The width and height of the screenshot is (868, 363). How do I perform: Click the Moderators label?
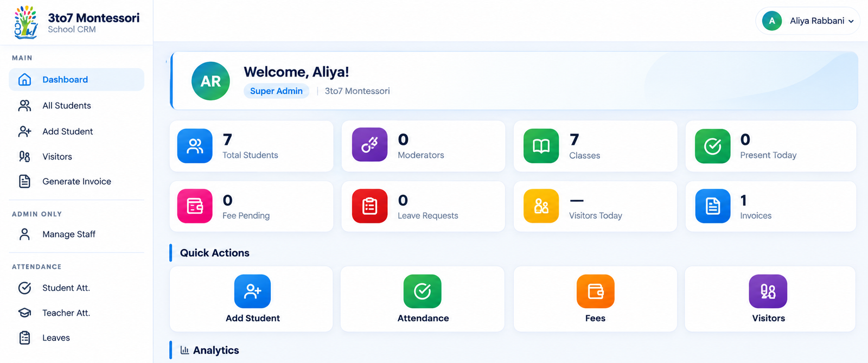click(x=421, y=155)
